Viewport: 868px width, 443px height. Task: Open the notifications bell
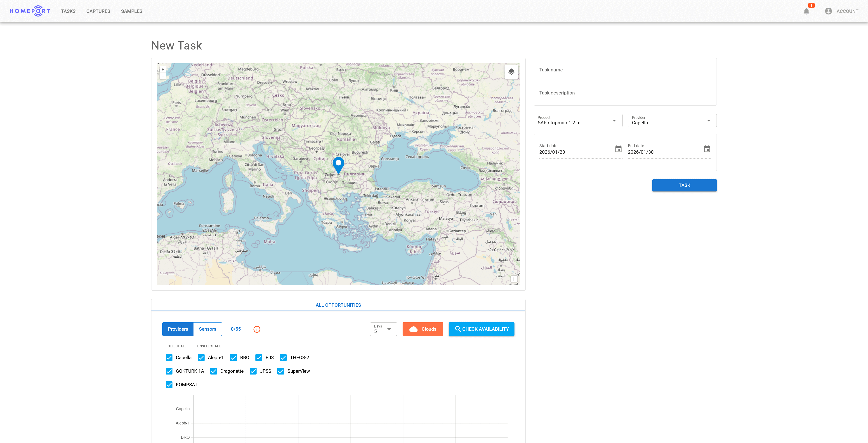pyautogui.click(x=806, y=11)
